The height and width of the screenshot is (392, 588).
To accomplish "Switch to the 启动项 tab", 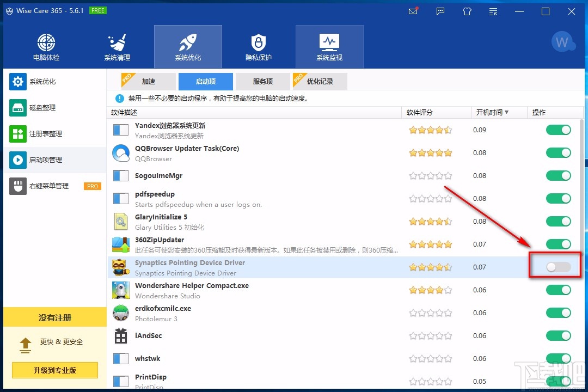I will click(205, 82).
